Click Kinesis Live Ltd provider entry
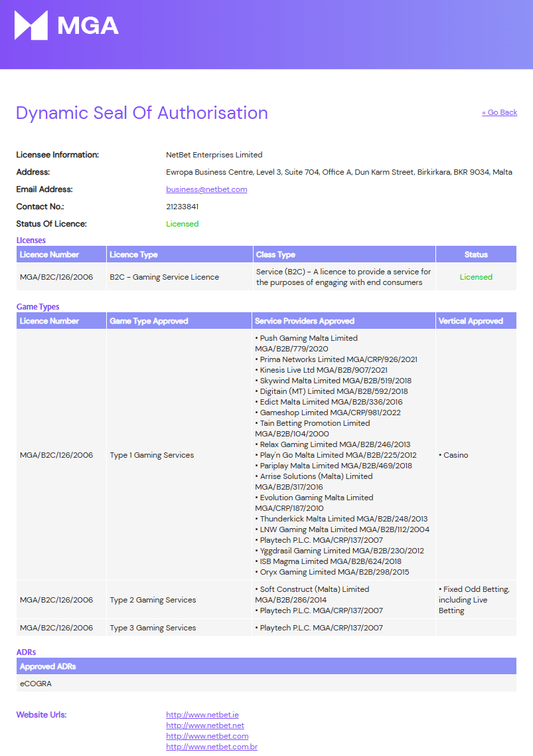The image size is (533, 756). tap(321, 370)
